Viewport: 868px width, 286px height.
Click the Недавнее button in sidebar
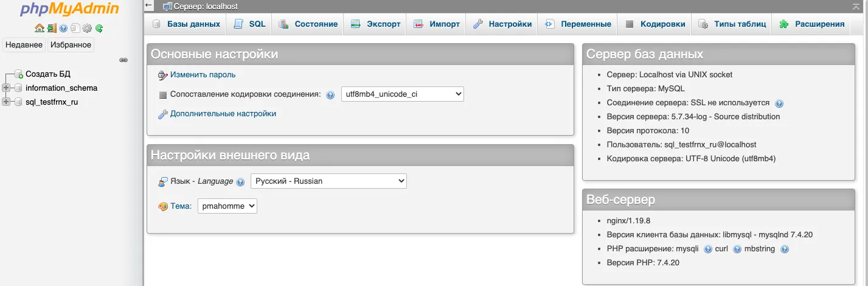tap(24, 44)
